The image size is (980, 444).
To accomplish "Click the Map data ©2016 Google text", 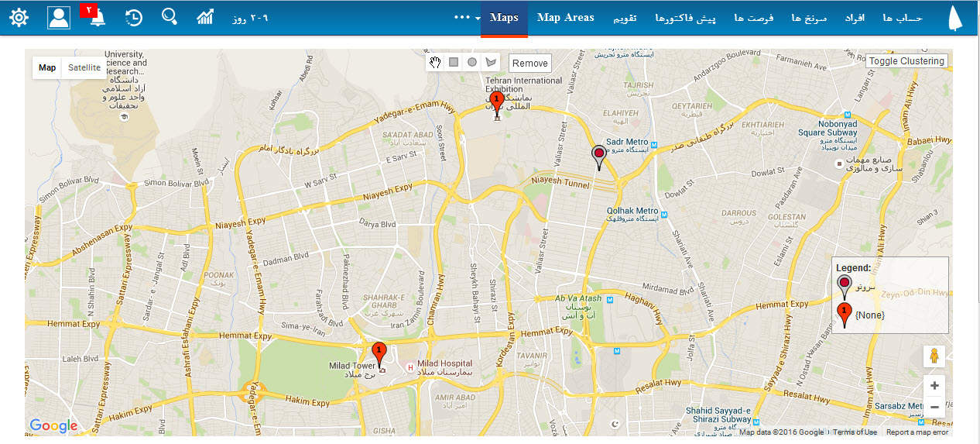I will [x=782, y=432].
